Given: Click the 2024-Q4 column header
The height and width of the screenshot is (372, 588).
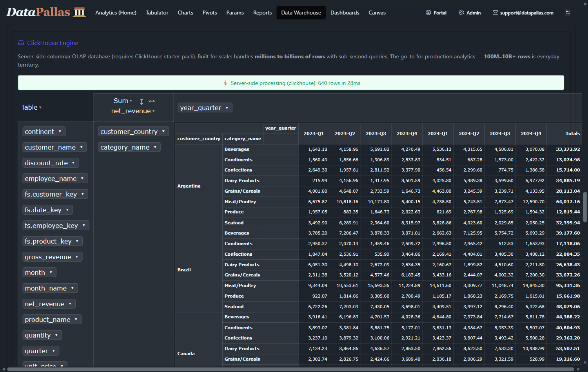Looking at the screenshot, I should coord(531,134).
